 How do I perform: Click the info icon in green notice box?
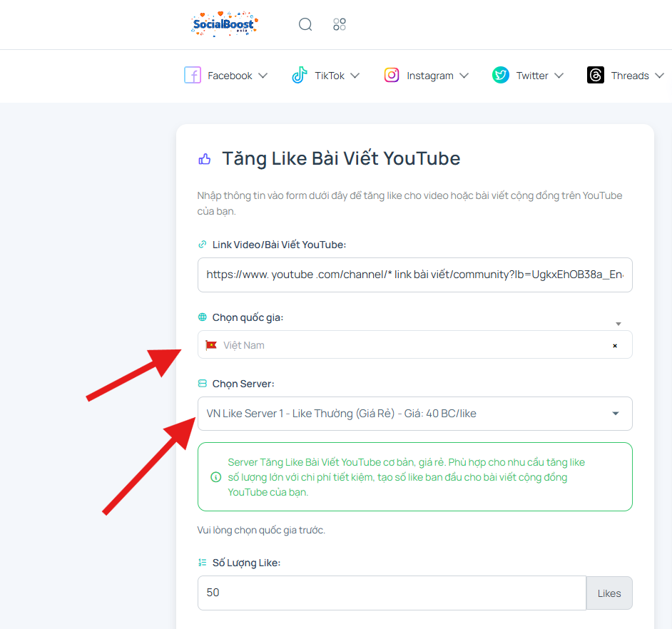216,477
